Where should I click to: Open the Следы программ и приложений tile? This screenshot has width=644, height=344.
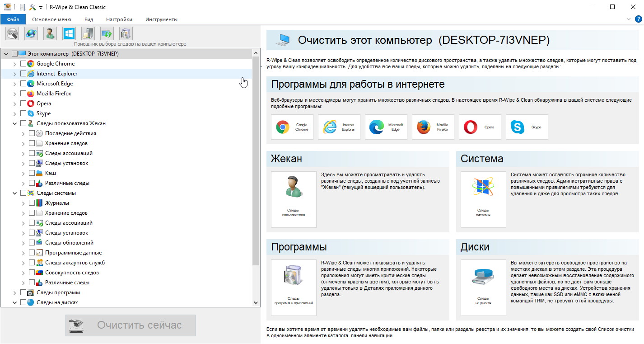[x=294, y=287]
